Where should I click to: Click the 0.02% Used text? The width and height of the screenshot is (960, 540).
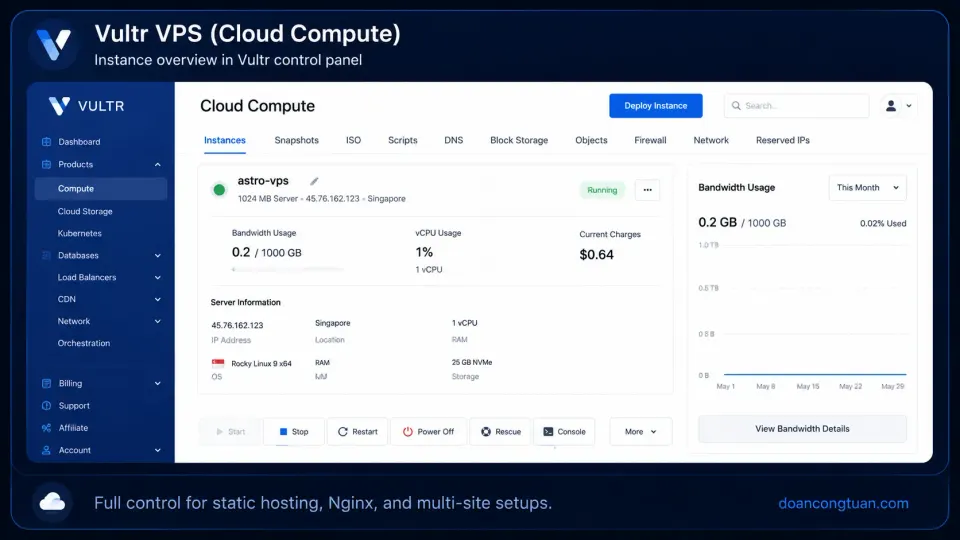(x=883, y=223)
